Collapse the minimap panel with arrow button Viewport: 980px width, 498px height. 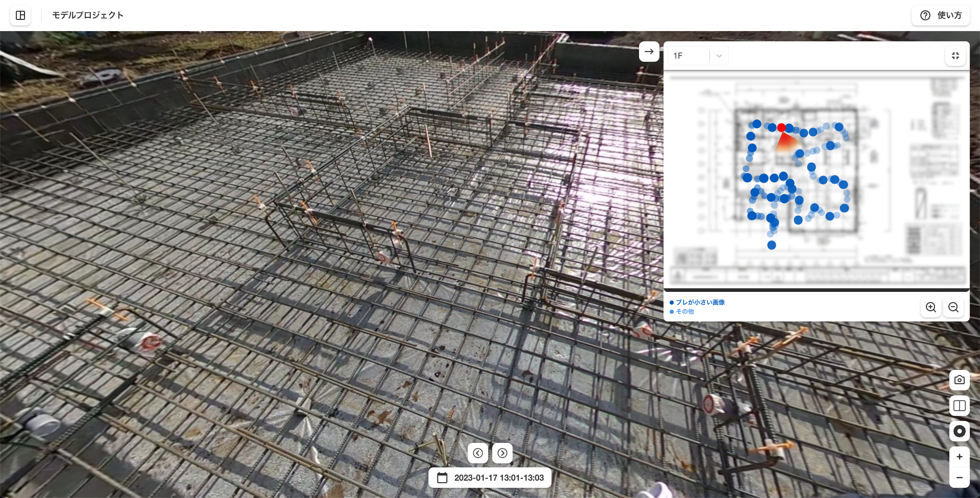pos(649,52)
